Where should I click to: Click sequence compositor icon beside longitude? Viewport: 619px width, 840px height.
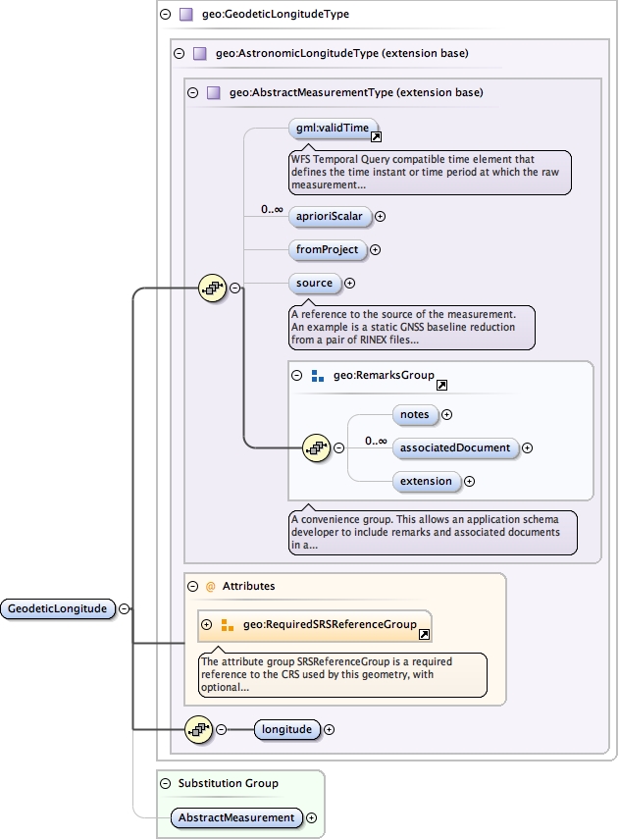pyautogui.click(x=199, y=730)
